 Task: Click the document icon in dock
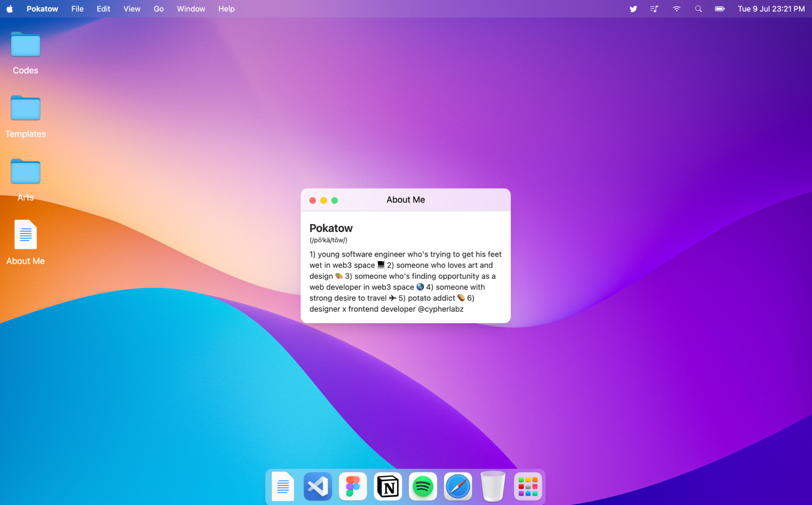pyautogui.click(x=283, y=486)
